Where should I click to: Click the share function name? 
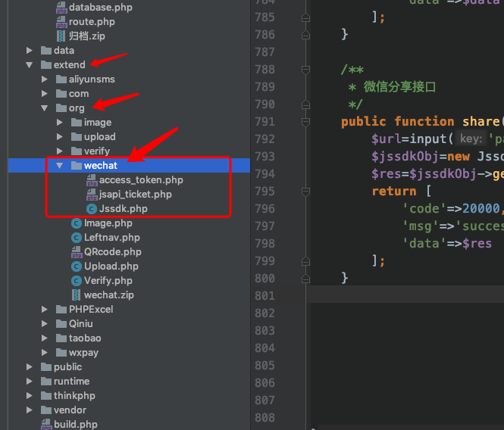[x=481, y=122]
